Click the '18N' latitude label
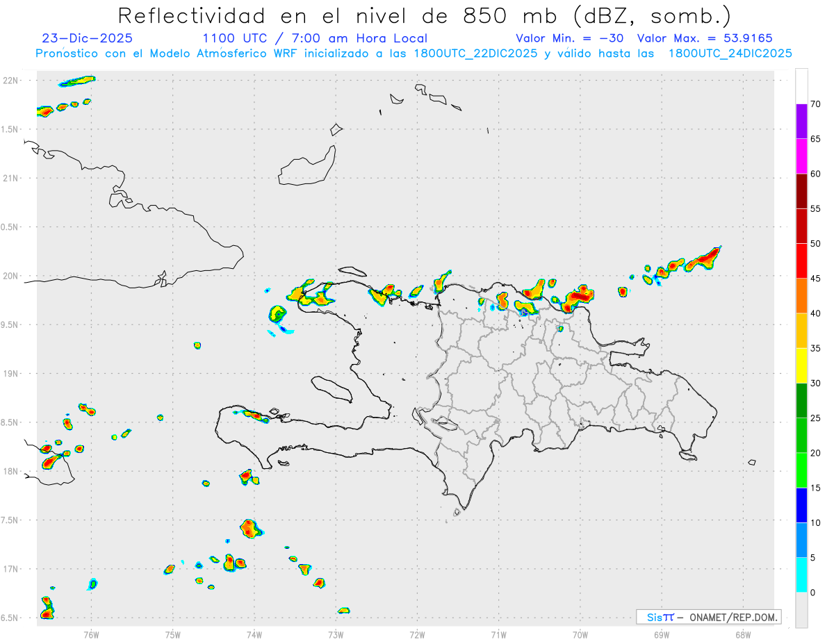The width and height of the screenshot is (834, 644). (x=12, y=472)
